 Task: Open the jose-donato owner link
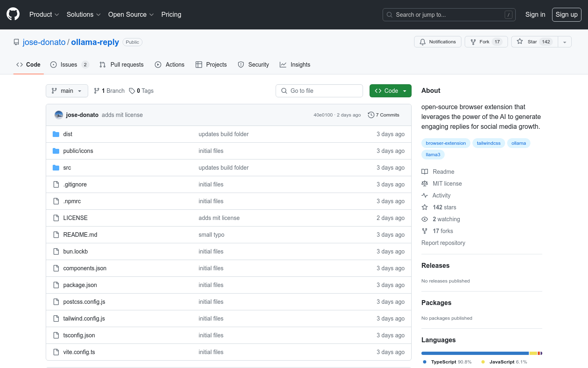pos(44,42)
